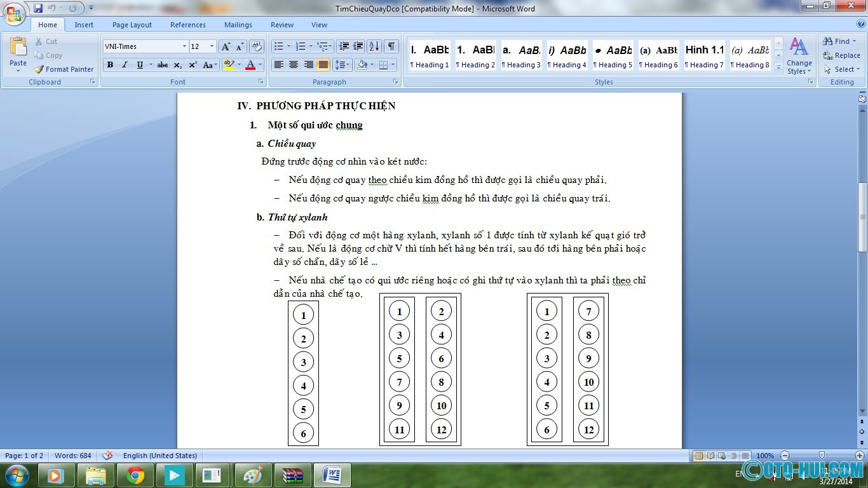Screen dimensions: 868x488
Task: Open Change Styles menu
Action: coord(799,56)
